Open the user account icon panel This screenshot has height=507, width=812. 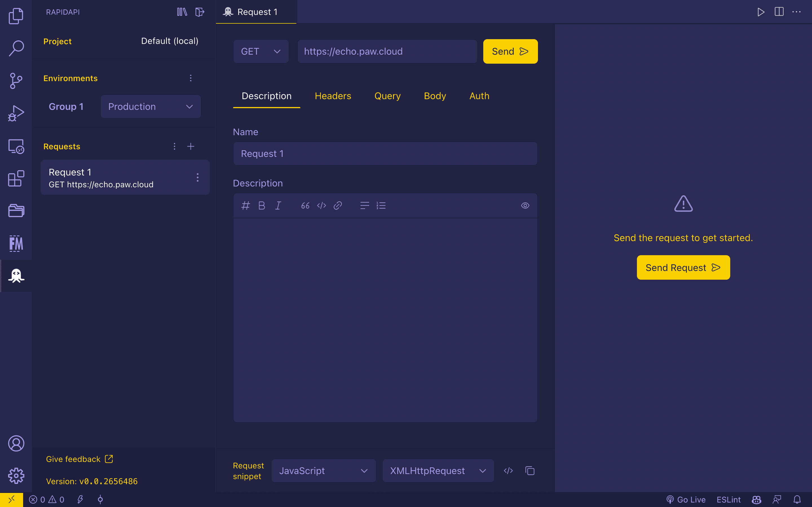point(16,444)
